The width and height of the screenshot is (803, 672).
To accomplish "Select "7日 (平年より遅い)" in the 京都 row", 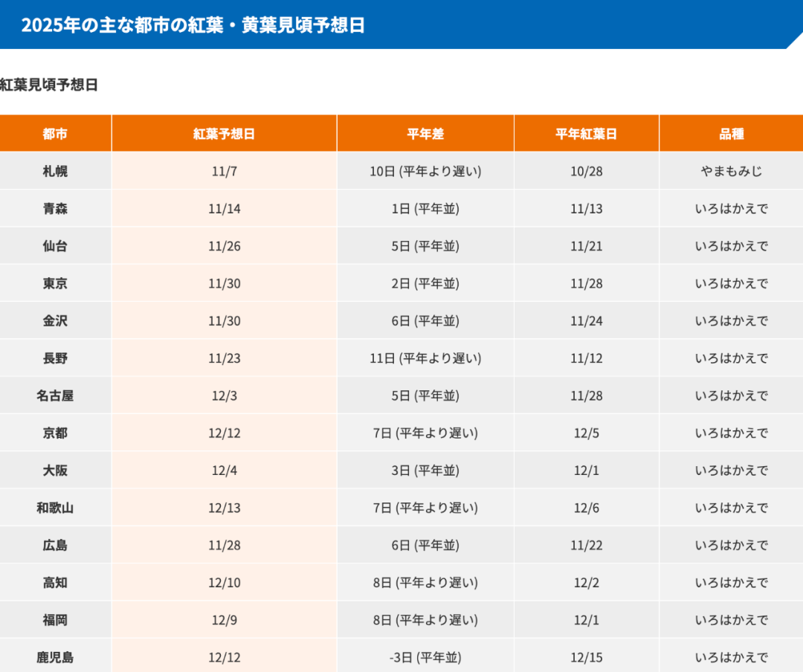I will 425,433.
